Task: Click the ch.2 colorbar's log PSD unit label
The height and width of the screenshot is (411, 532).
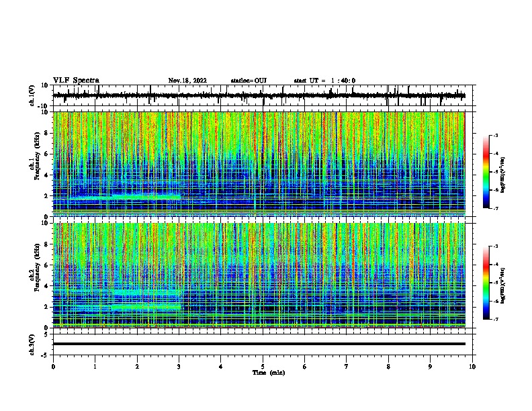Action: pos(502,285)
